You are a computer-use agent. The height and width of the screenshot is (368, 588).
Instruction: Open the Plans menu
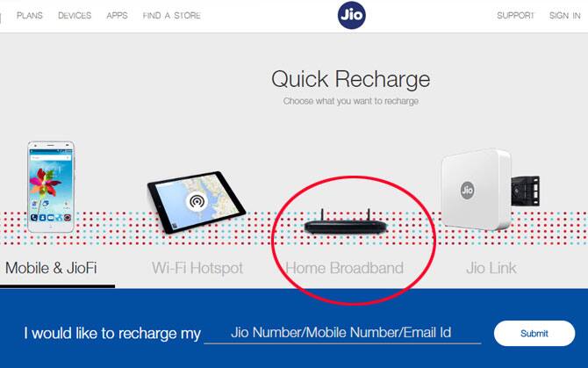pos(30,16)
